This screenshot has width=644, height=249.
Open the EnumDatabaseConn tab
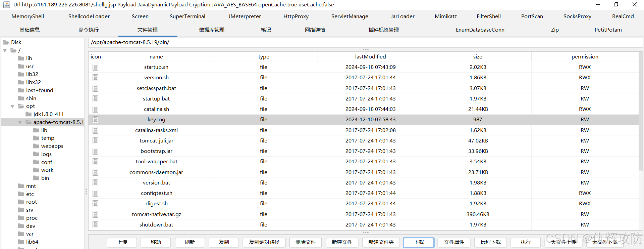coord(480,30)
